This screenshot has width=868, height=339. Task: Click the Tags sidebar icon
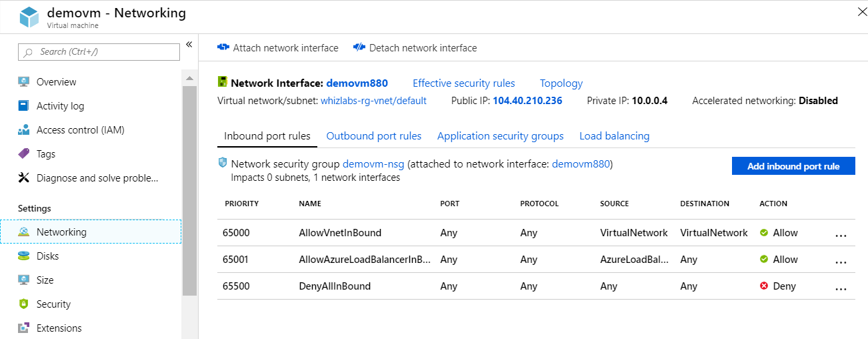pos(24,154)
